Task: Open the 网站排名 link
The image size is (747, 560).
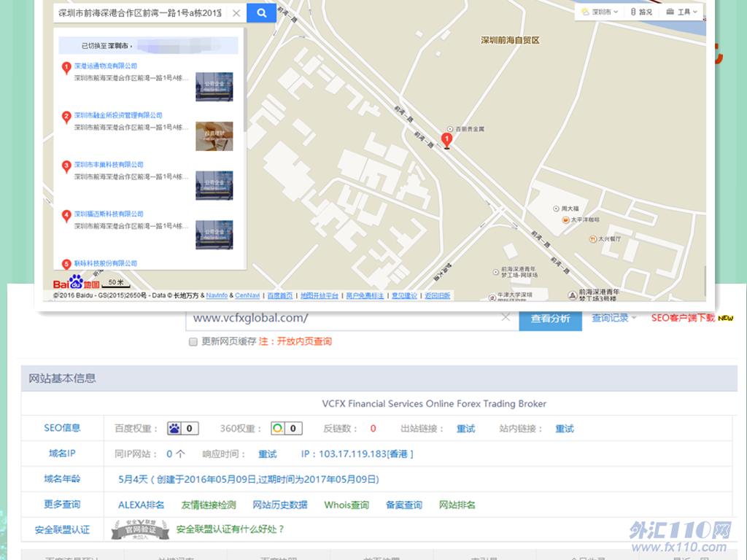Action: pos(457,505)
